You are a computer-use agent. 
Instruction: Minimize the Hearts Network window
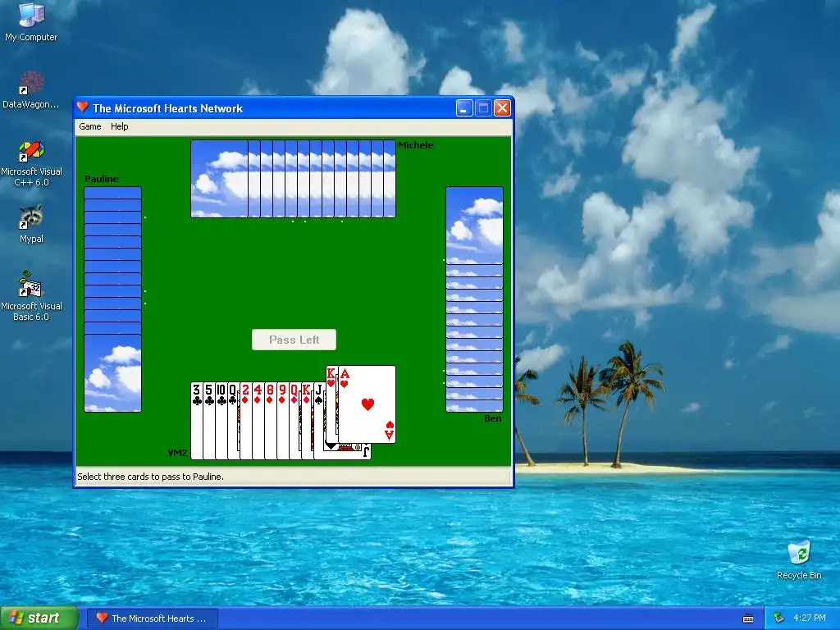click(x=464, y=108)
